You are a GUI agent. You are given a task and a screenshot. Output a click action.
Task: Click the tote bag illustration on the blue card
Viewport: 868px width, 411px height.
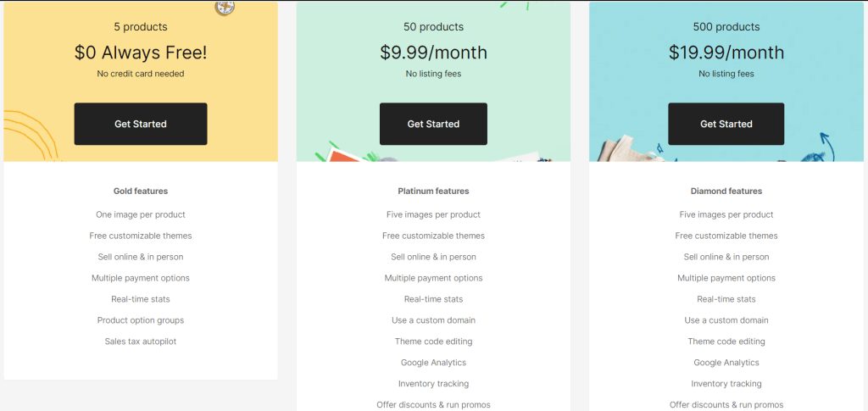pyautogui.click(x=623, y=150)
